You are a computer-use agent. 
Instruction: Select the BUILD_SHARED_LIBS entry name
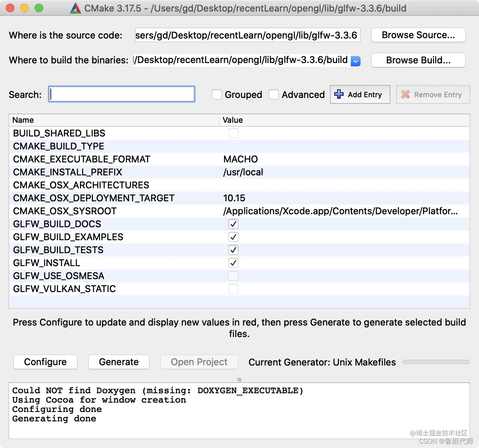coord(59,133)
